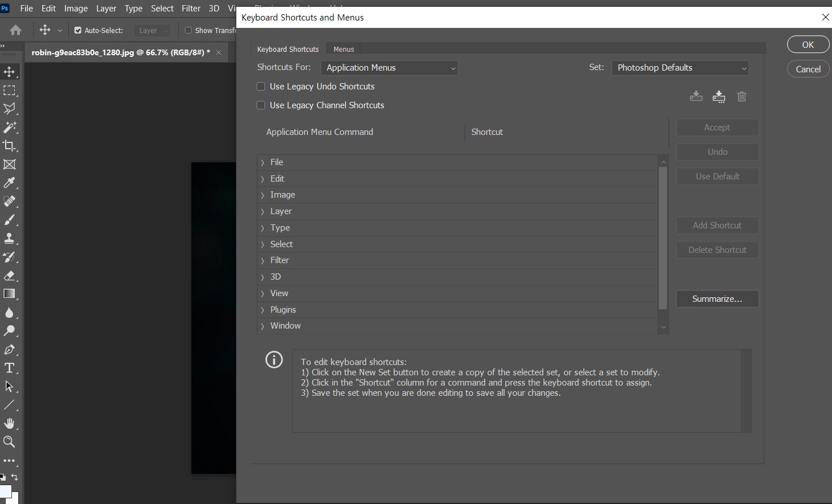The height and width of the screenshot is (504, 832).
Task: Click the Summarize... button
Action: click(x=717, y=299)
